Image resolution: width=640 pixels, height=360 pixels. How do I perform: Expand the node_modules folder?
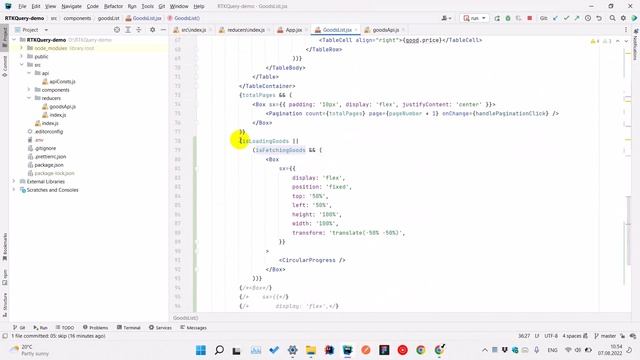tap(22, 48)
